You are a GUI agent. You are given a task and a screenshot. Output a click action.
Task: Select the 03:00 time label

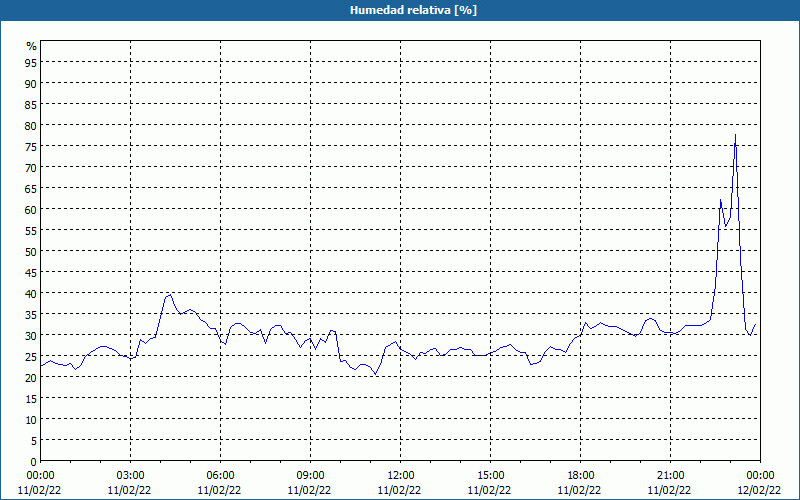pos(130,476)
